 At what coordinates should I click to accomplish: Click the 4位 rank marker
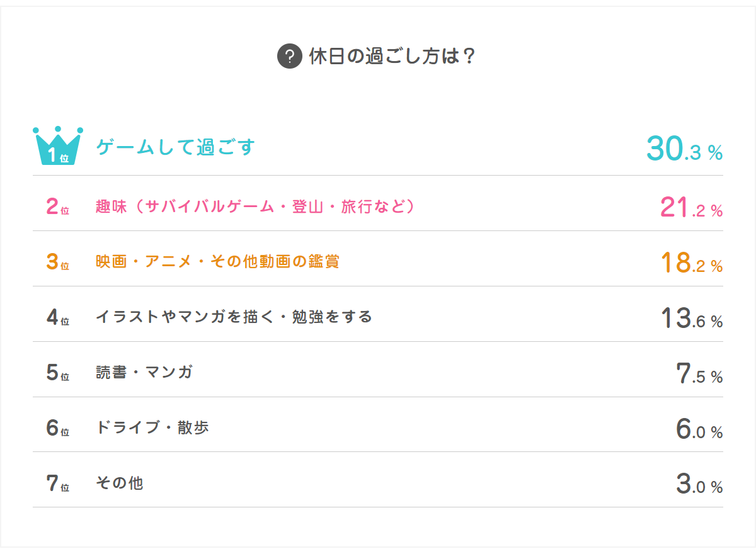(x=57, y=317)
